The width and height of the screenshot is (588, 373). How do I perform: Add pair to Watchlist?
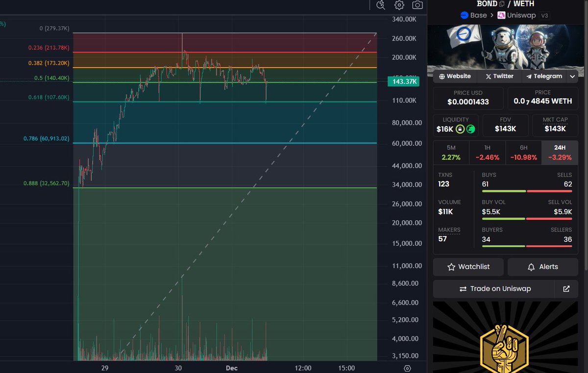(468, 267)
